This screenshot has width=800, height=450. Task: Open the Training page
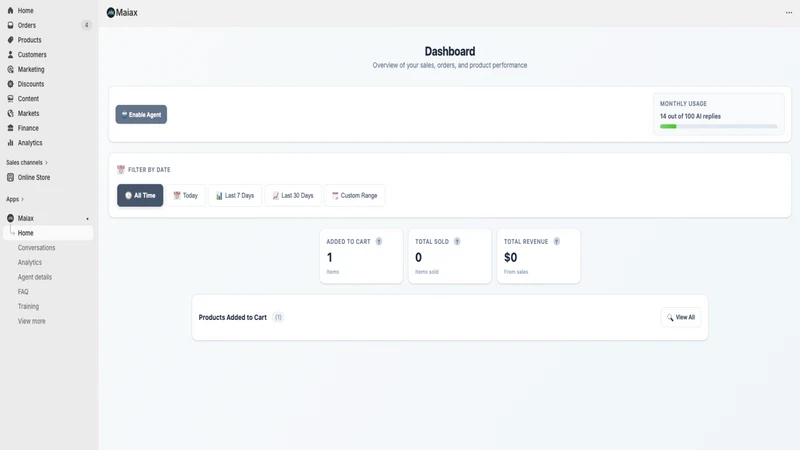click(28, 307)
